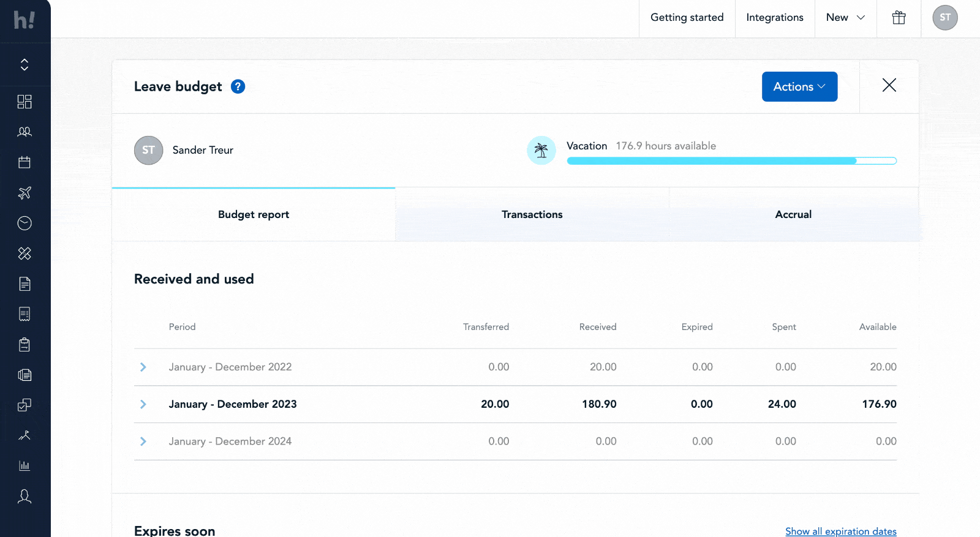980x537 pixels.
Task: Open the Integrations page
Action: coord(774,18)
